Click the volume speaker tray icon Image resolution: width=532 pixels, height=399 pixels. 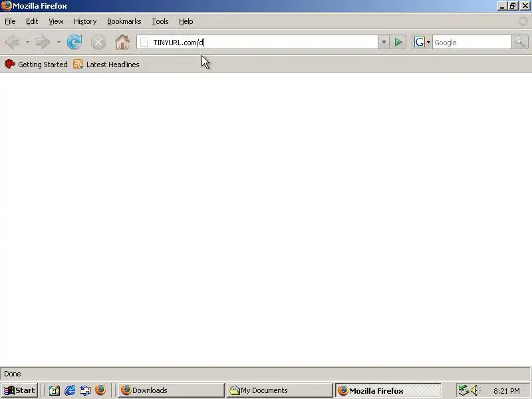pos(475,390)
